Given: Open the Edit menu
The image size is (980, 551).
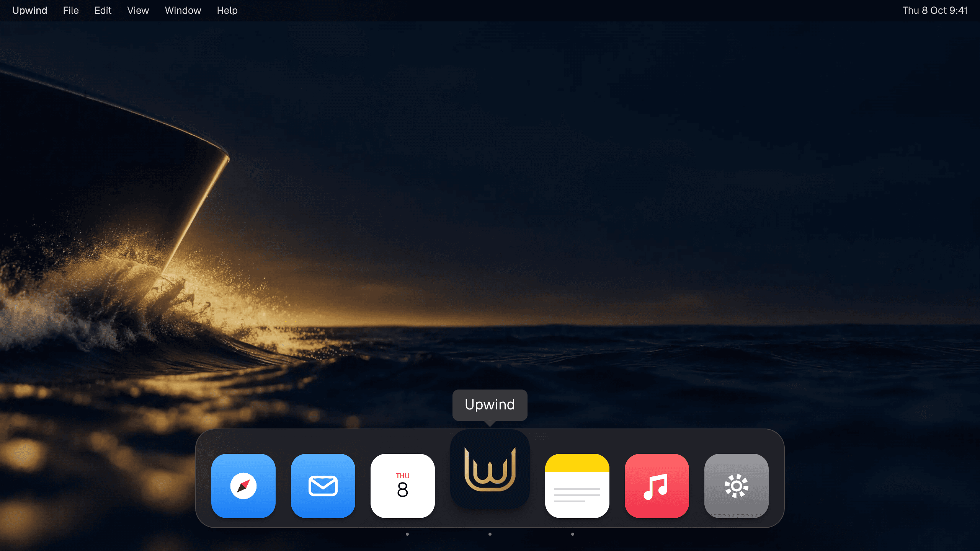Looking at the screenshot, I should pos(103,10).
